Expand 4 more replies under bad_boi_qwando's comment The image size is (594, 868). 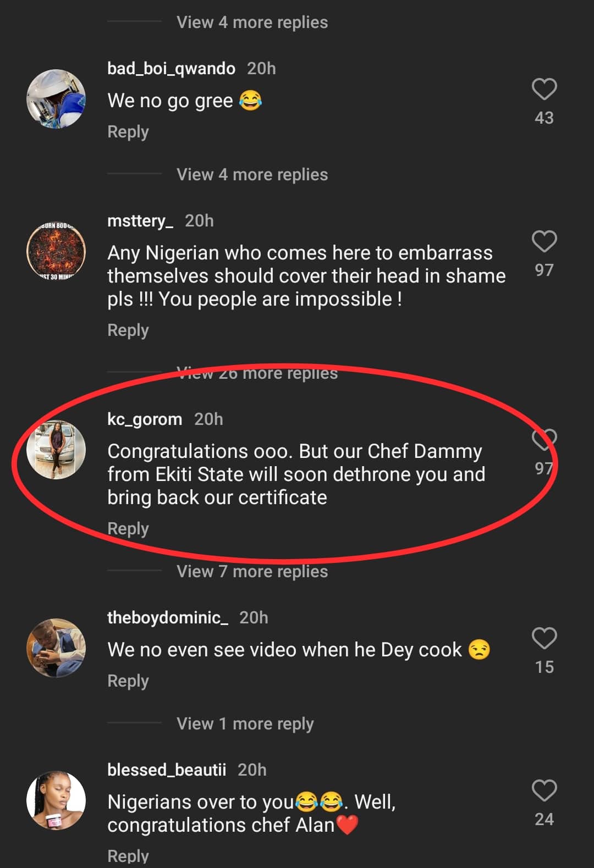click(252, 175)
